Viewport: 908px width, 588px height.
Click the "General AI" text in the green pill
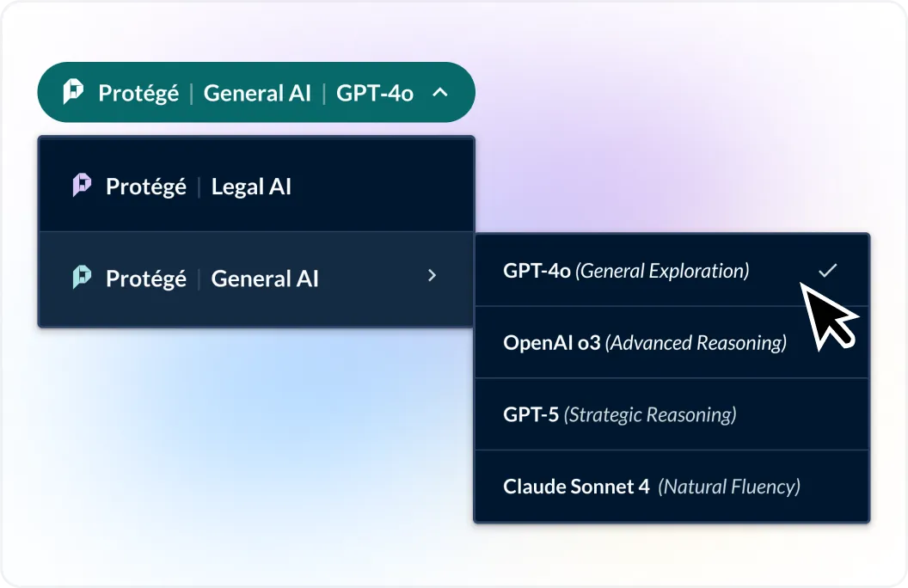point(257,93)
